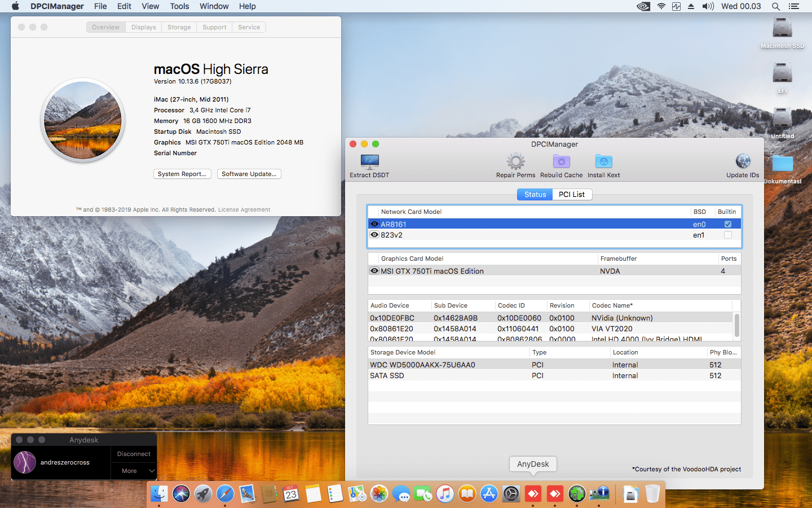Viewport: 812px width, 508px height.
Task: Open AnyDesk from the Dock
Action: (x=533, y=493)
